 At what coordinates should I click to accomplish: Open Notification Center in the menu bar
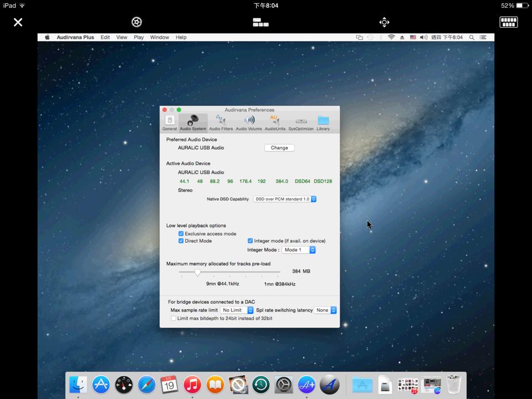coord(483,37)
